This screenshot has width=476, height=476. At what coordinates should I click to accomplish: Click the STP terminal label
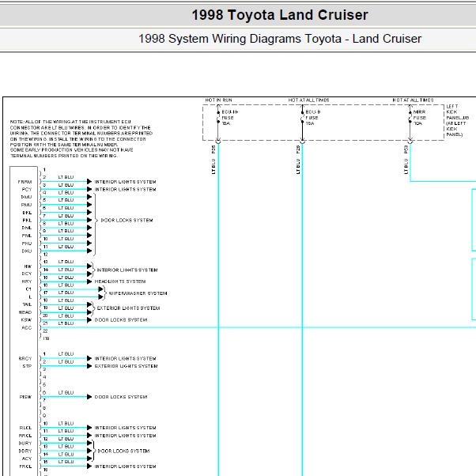click(27, 366)
